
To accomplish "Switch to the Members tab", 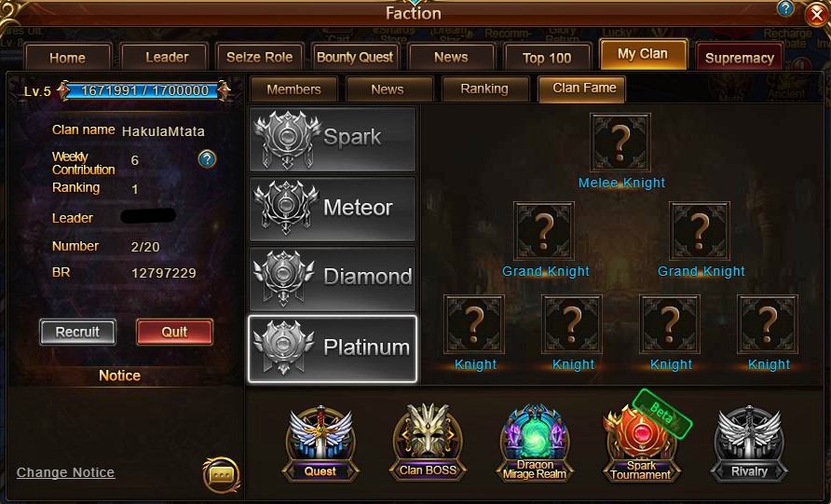I will (293, 89).
